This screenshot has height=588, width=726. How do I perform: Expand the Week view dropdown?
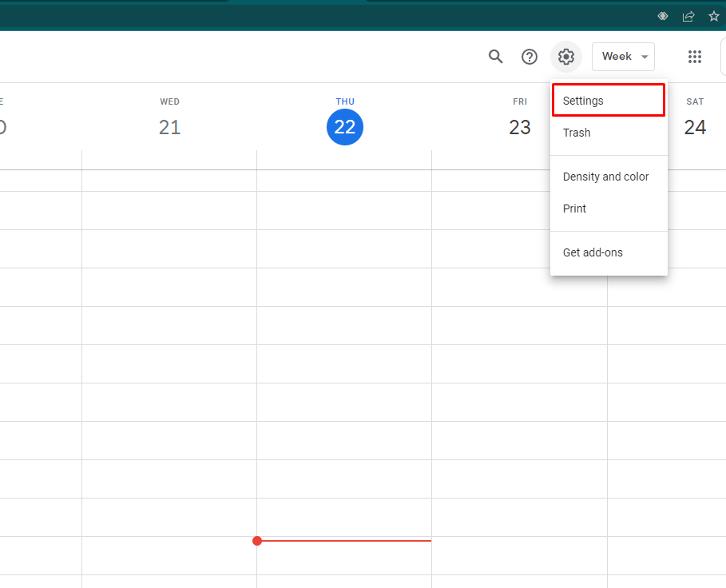(623, 57)
